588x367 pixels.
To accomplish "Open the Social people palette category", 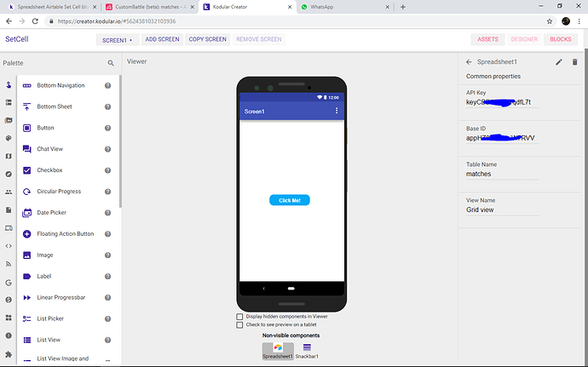I will point(9,192).
